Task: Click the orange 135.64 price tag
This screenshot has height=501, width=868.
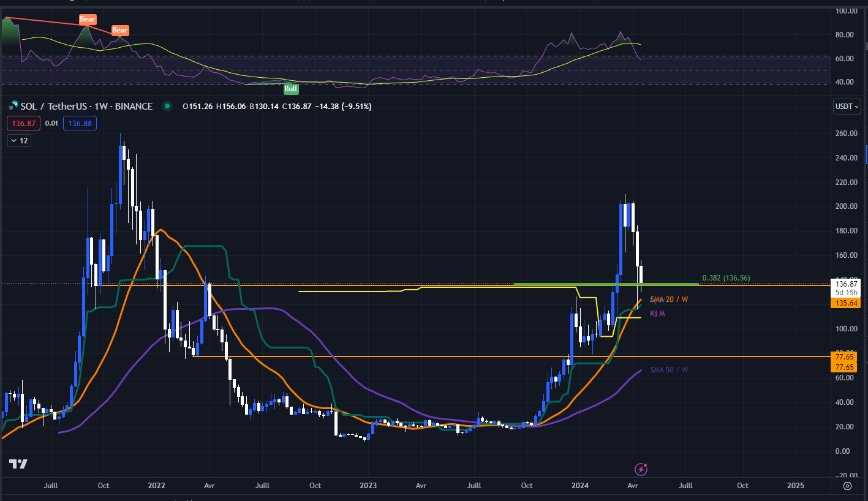Action: 847,302
